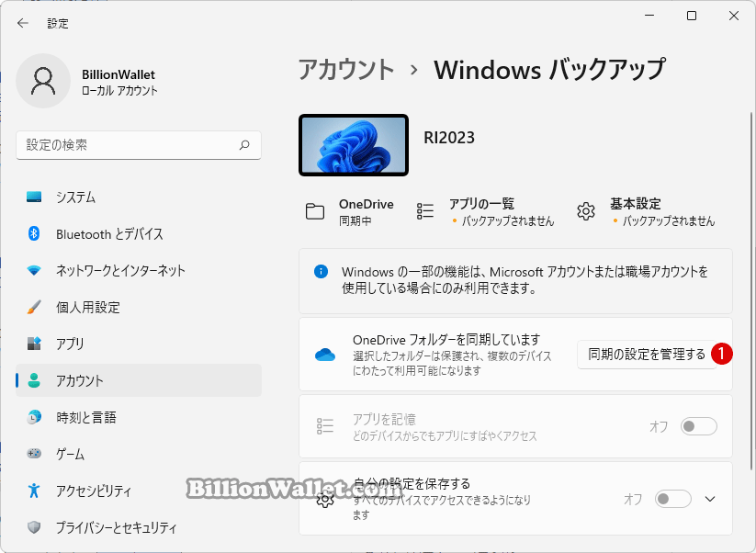Click the RI2023 device name text
The image size is (756, 553).
point(449,138)
